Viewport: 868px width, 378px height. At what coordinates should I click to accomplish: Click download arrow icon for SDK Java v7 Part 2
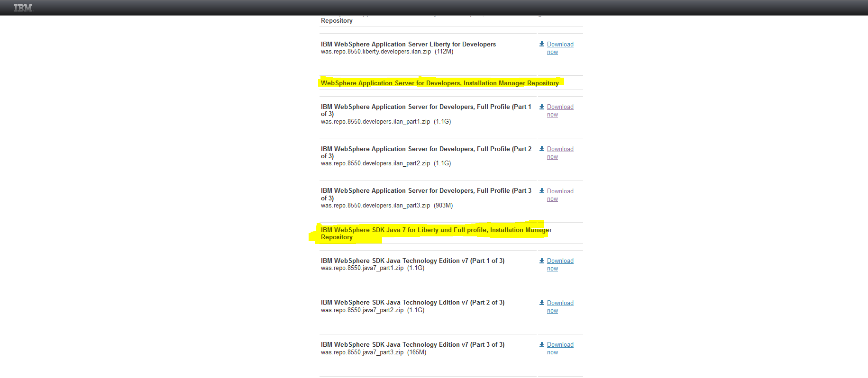[x=542, y=303]
